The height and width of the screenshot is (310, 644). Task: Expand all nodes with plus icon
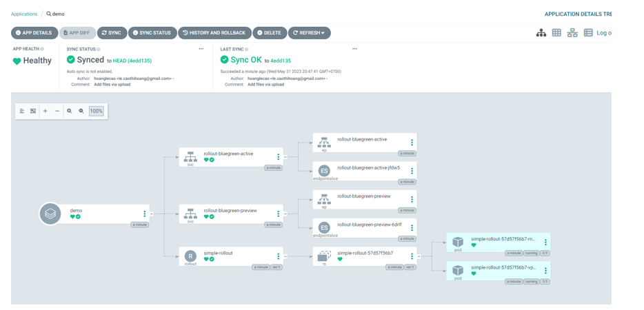click(x=46, y=111)
